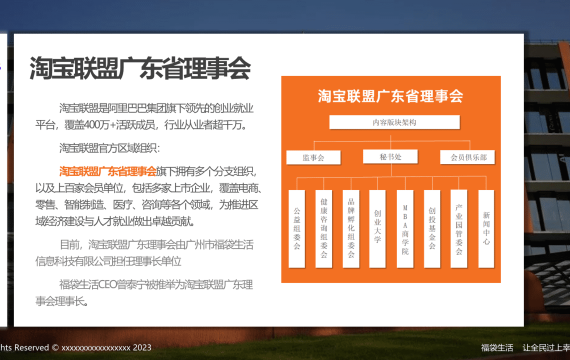Click the 公益组委会 vertical box

(x=297, y=229)
